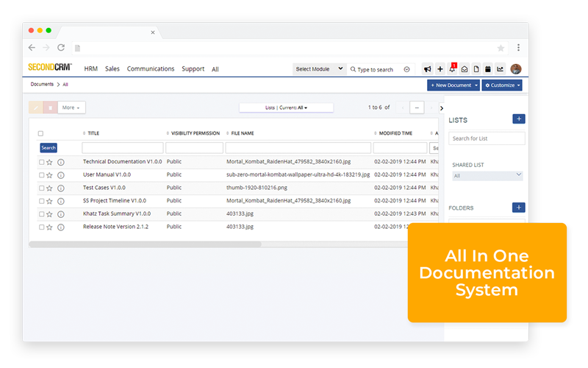This screenshot has width=588, height=368.
Task: Click the horizontal scrollbar under the table
Action: click(145, 244)
